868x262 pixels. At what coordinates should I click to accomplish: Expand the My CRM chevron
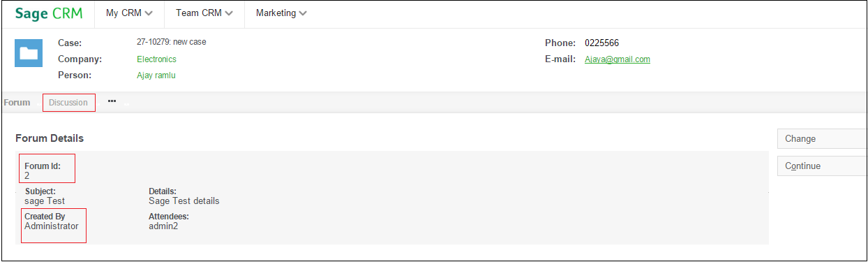coord(149,13)
